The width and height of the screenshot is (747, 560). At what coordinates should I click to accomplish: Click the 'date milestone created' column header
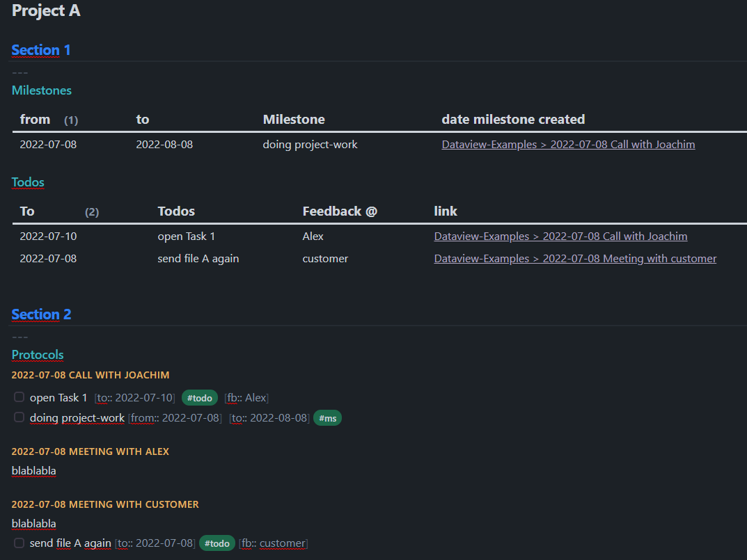click(x=513, y=120)
